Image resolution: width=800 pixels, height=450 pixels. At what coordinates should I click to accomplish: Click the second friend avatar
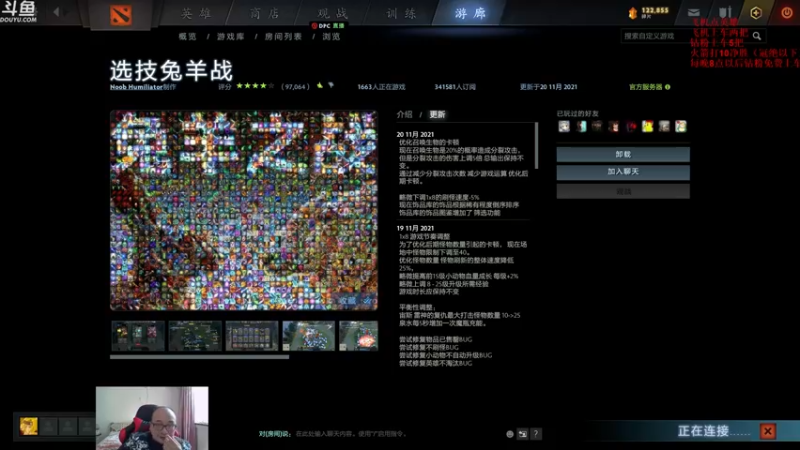pyautogui.click(x=581, y=126)
